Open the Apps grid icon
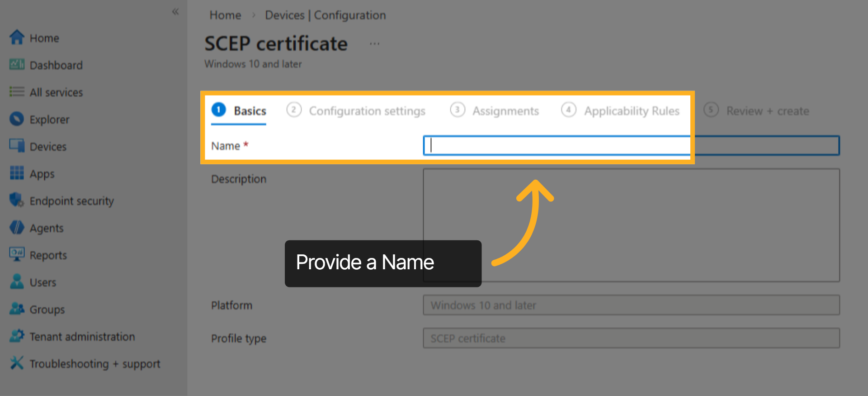This screenshot has width=868, height=396. pos(17,173)
